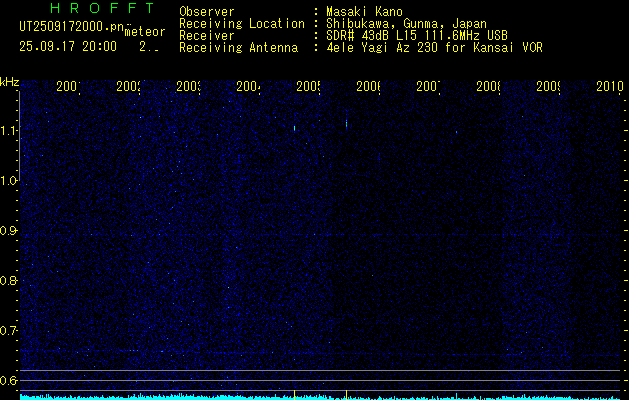Click the 2008 time axis label
Image resolution: width=629 pixels, height=400 pixels.
point(489,87)
